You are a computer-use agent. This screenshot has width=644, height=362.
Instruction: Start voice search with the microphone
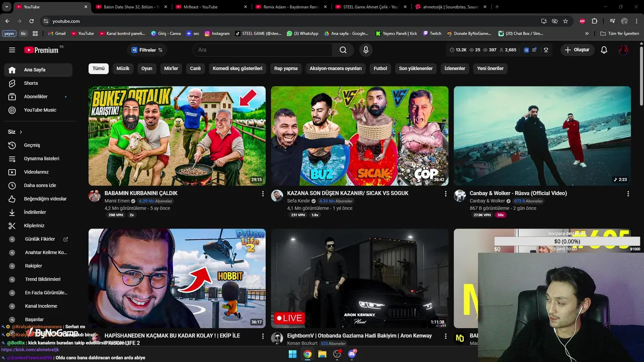click(366, 50)
